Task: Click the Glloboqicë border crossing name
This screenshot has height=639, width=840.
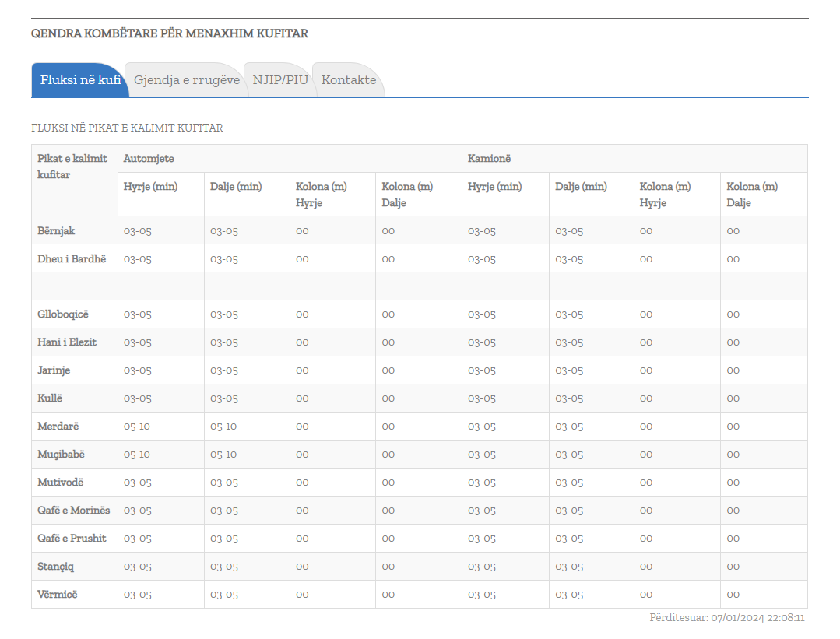Action: click(63, 314)
